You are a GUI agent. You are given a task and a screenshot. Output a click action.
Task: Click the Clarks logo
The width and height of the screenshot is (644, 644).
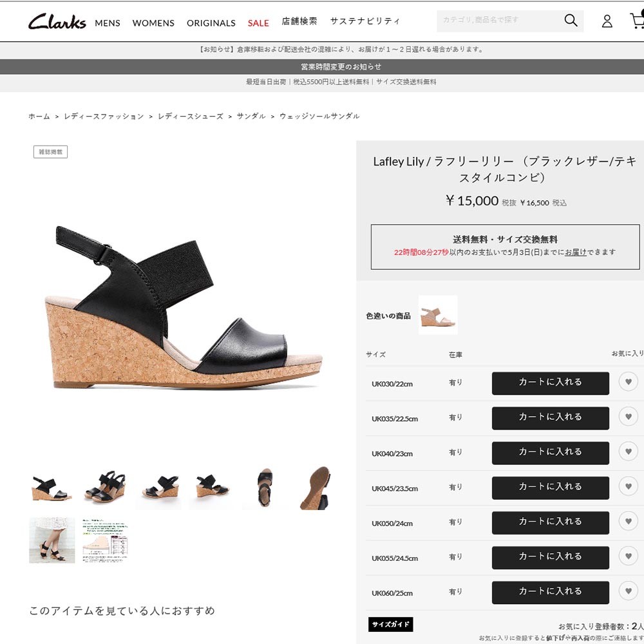click(57, 21)
